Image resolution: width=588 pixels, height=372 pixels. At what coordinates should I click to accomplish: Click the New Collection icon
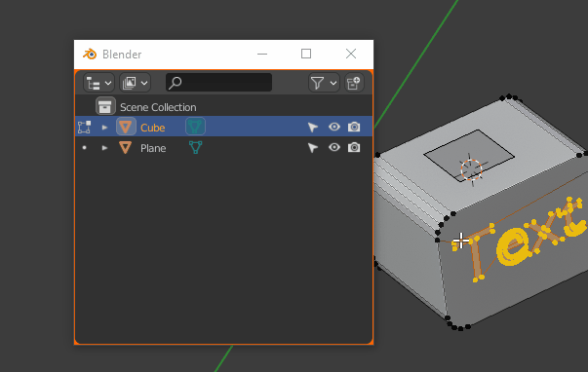(x=354, y=83)
